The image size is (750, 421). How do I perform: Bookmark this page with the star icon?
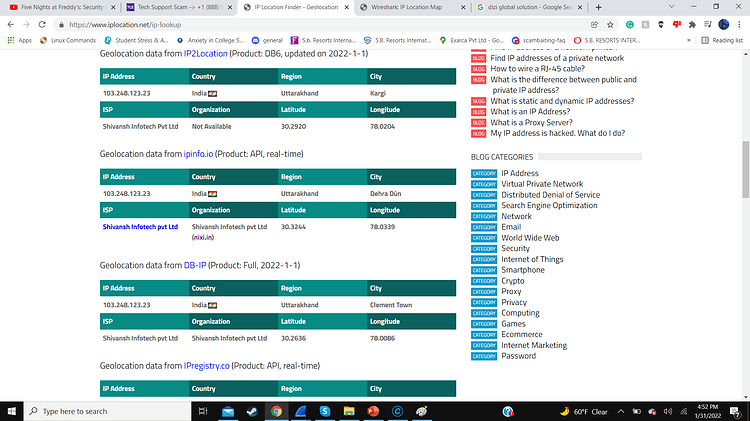pos(610,24)
